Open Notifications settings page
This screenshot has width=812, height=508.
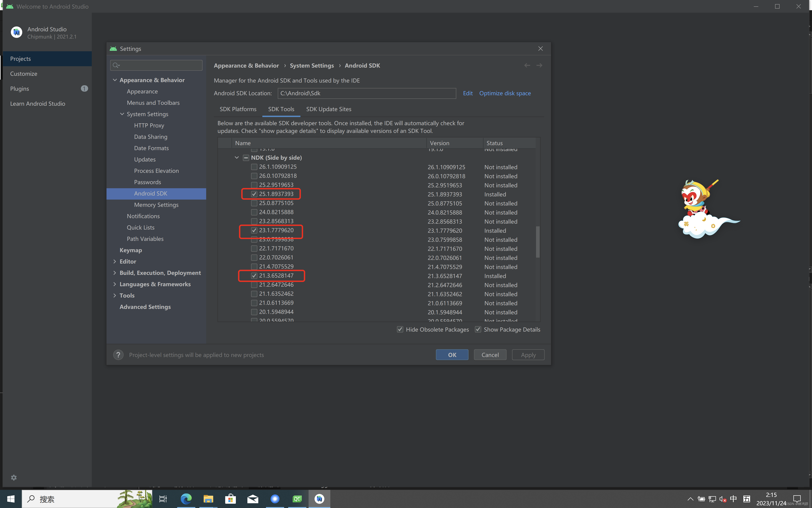(x=156, y=216)
